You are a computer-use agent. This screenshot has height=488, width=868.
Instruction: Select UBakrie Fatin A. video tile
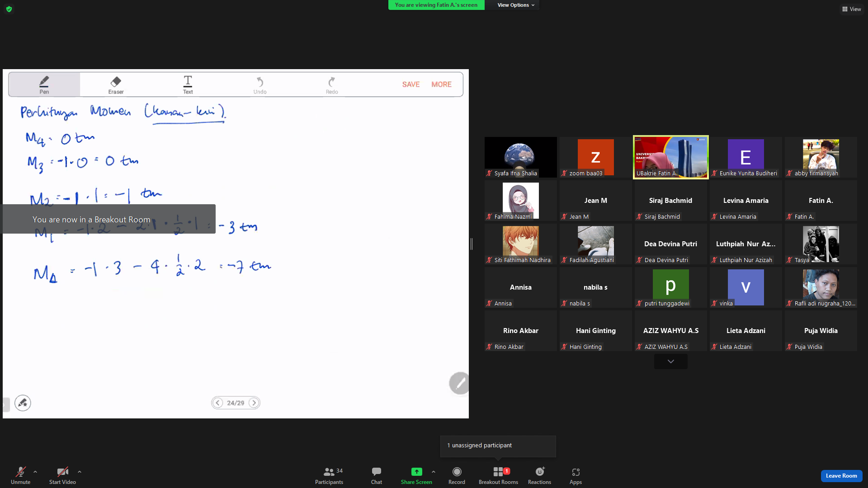coord(671,157)
